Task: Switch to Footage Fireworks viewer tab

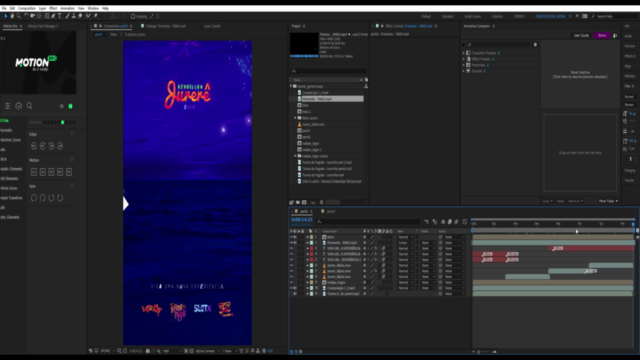Action: 166,26
